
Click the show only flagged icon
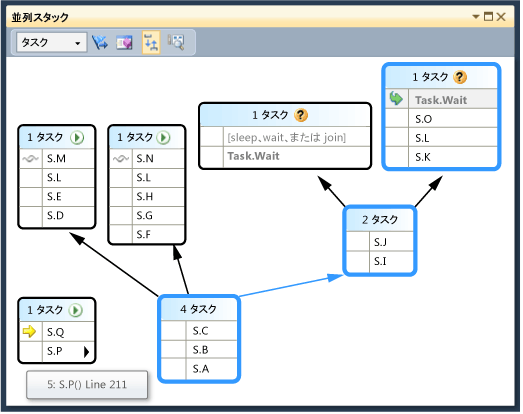tap(99, 42)
